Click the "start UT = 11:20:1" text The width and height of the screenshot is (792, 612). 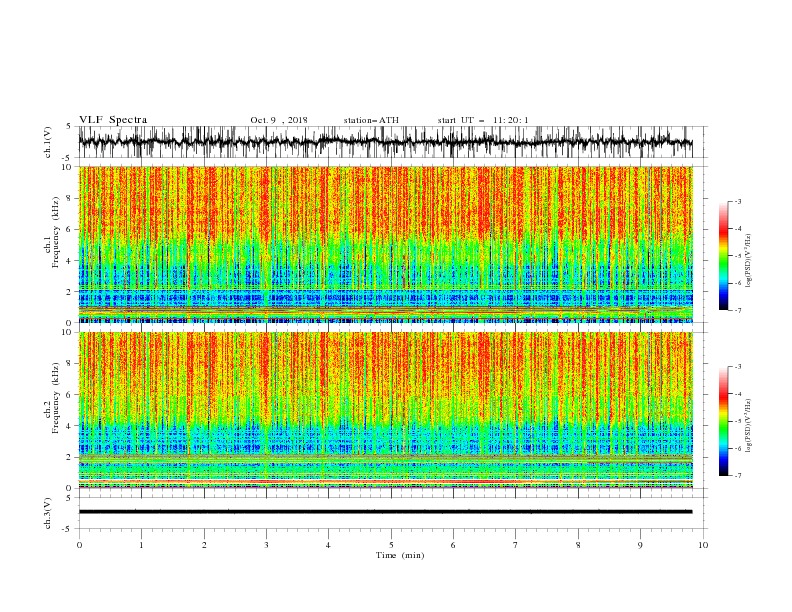(x=483, y=120)
